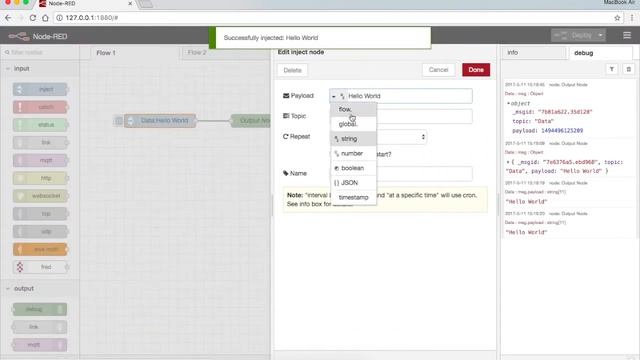Clear debug messages with the trash icon
This screenshot has height=360, width=640.
point(629,69)
